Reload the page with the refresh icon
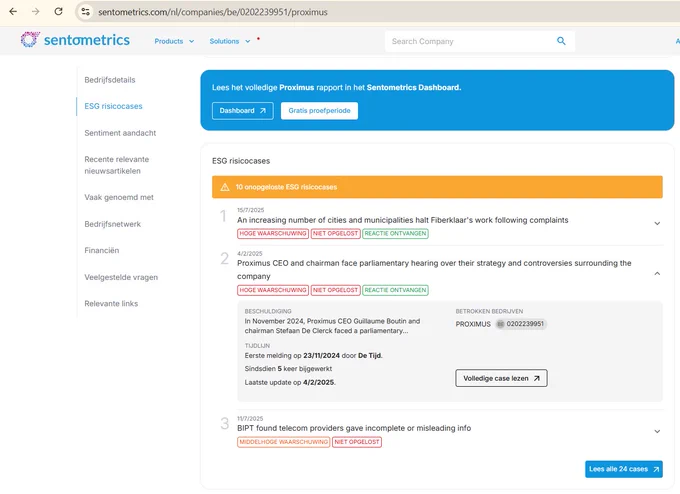The image size is (680, 494). click(x=58, y=12)
